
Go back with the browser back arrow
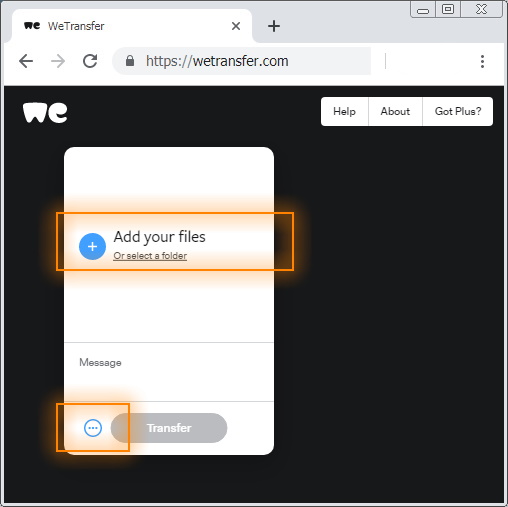click(26, 61)
